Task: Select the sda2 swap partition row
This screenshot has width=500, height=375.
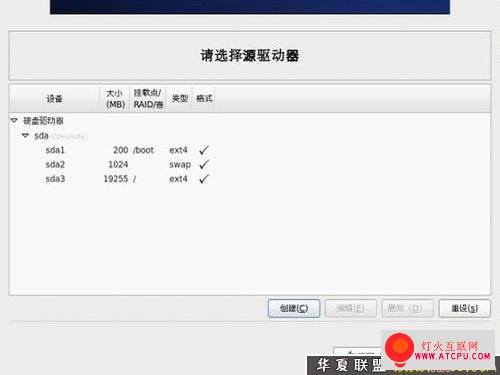Action: 250,164
